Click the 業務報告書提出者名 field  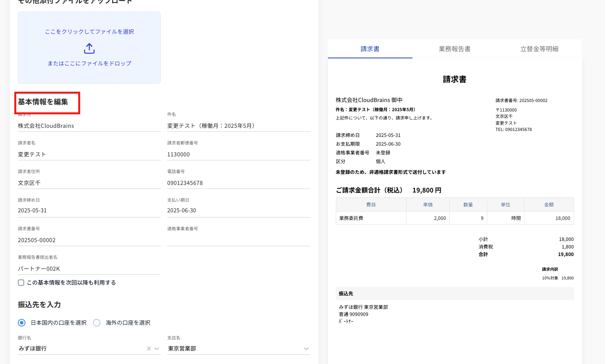[89, 269]
